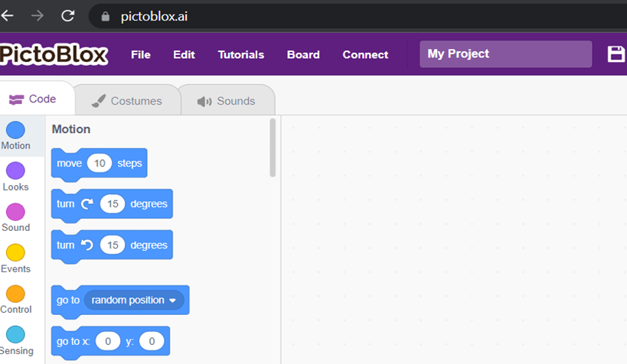
Task: Reload the page with the refresh icon
Action: click(x=68, y=16)
